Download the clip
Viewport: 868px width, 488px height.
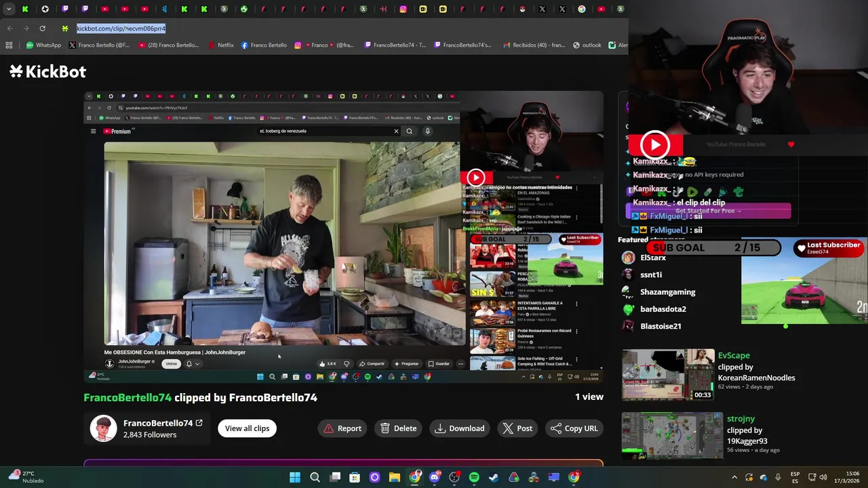coord(460,428)
